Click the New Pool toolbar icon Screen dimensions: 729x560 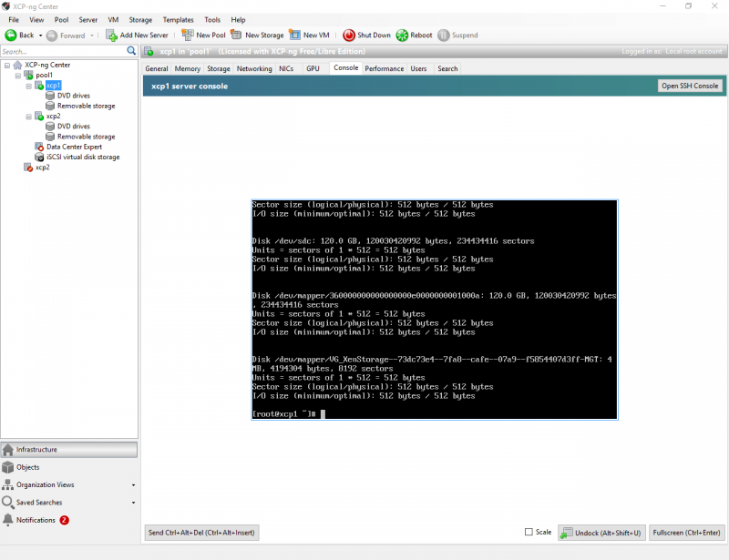[x=188, y=36]
